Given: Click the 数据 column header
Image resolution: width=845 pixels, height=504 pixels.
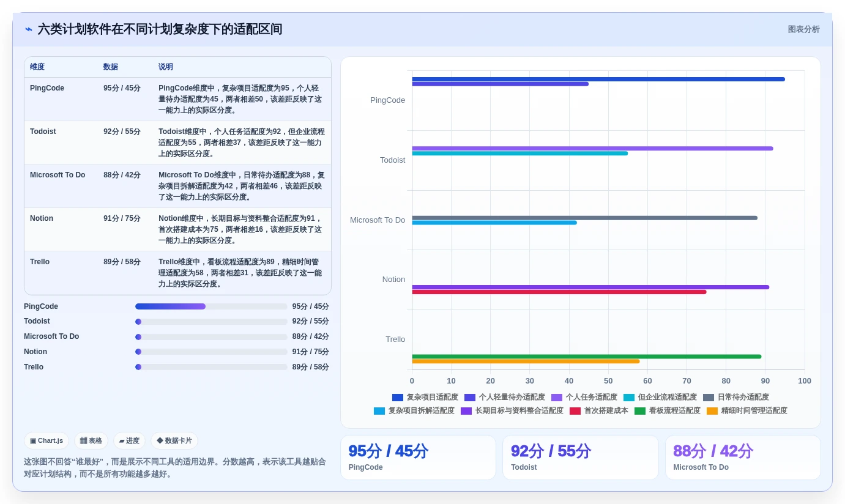Looking at the screenshot, I should tap(111, 67).
